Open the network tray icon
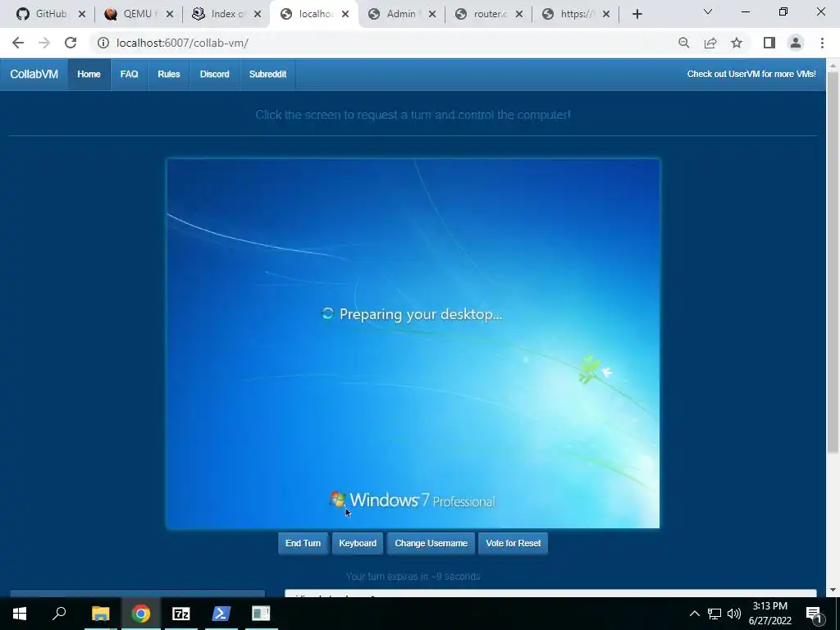This screenshot has width=840, height=630. pyautogui.click(x=714, y=614)
